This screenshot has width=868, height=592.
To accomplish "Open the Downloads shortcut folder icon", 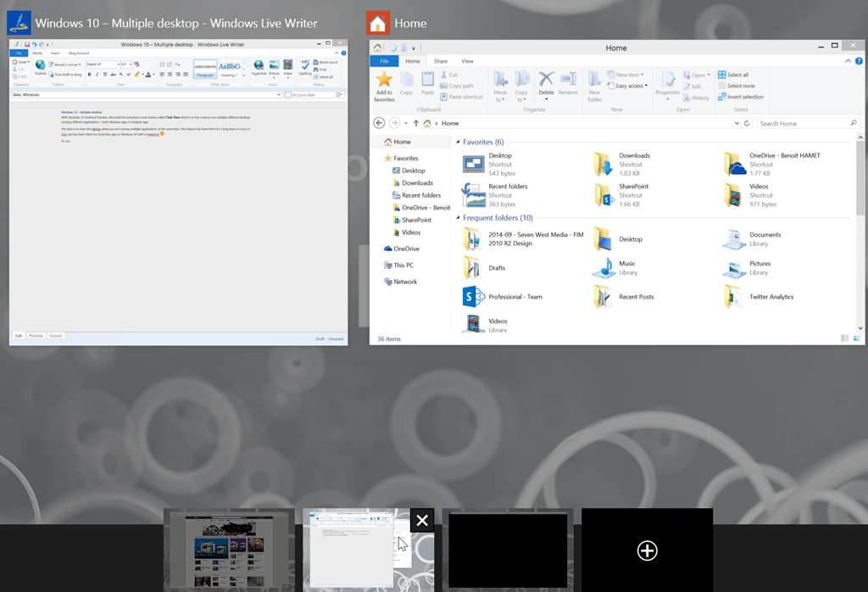I will click(x=603, y=163).
